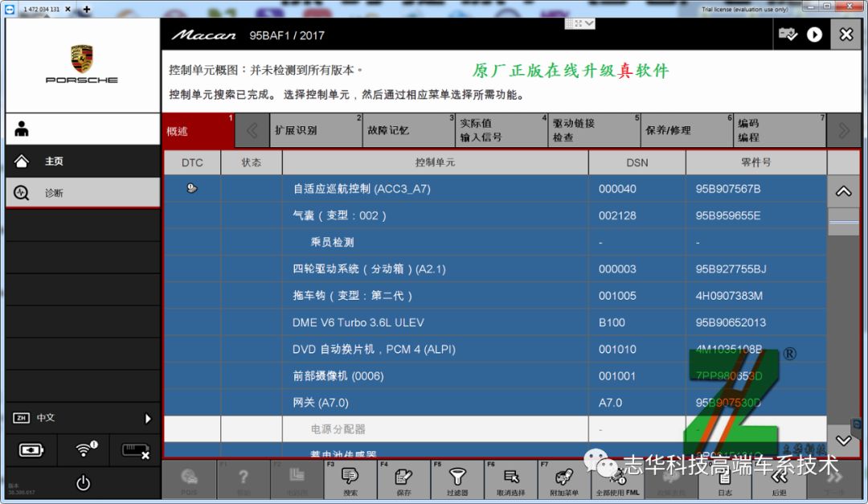The image size is (868, 504).
Task: Go to 主页 home in sidebar
Action: point(83,162)
